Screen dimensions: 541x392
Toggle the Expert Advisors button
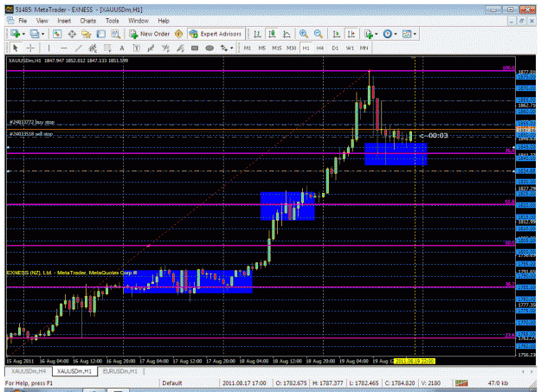tap(216, 34)
